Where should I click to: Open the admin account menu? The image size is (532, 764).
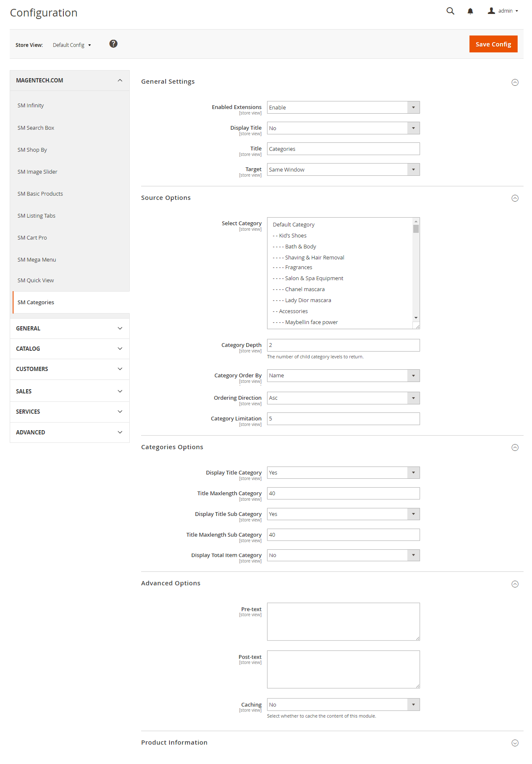tap(503, 11)
